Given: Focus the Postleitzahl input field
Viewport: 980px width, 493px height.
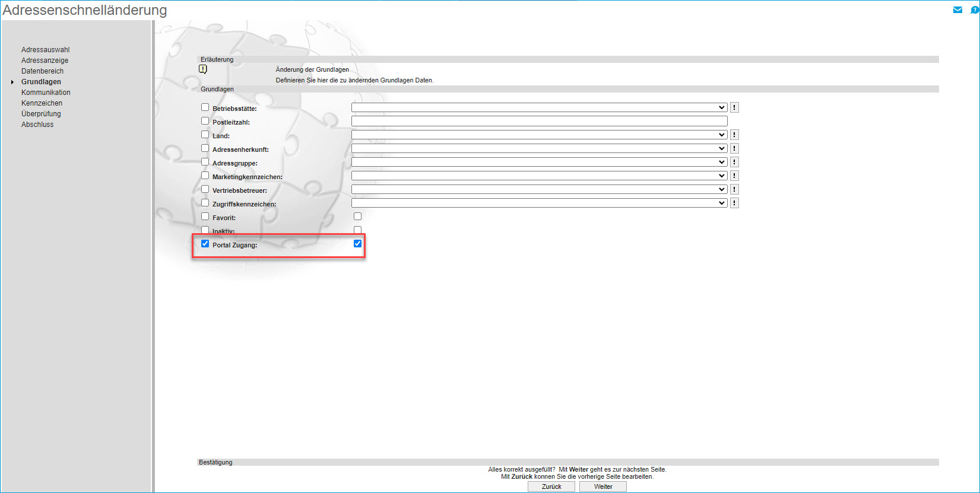Looking at the screenshot, I should [x=539, y=121].
